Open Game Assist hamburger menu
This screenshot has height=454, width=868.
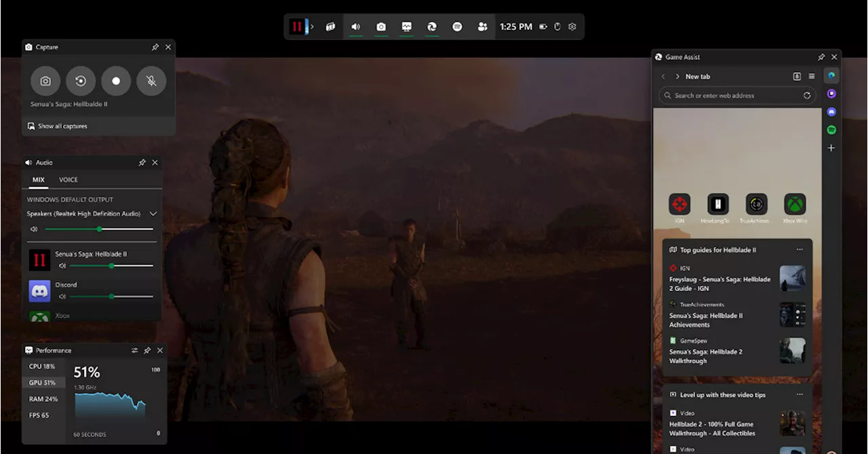812,77
